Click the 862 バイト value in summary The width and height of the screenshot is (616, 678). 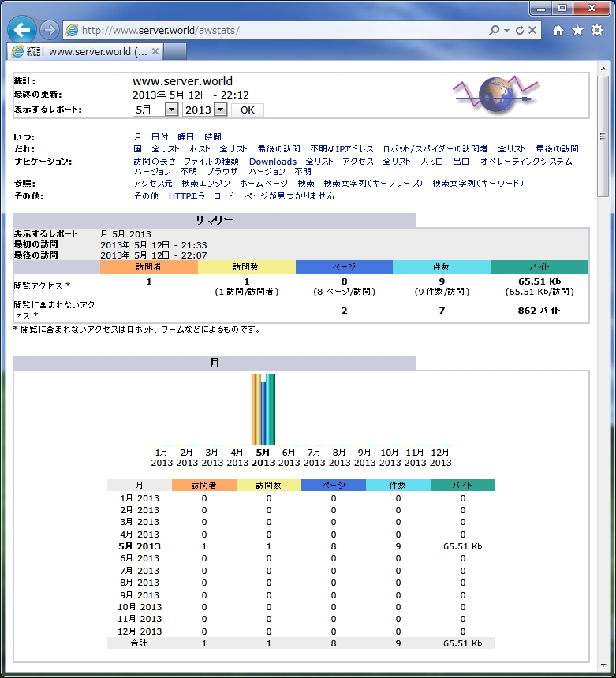click(x=539, y=311)
